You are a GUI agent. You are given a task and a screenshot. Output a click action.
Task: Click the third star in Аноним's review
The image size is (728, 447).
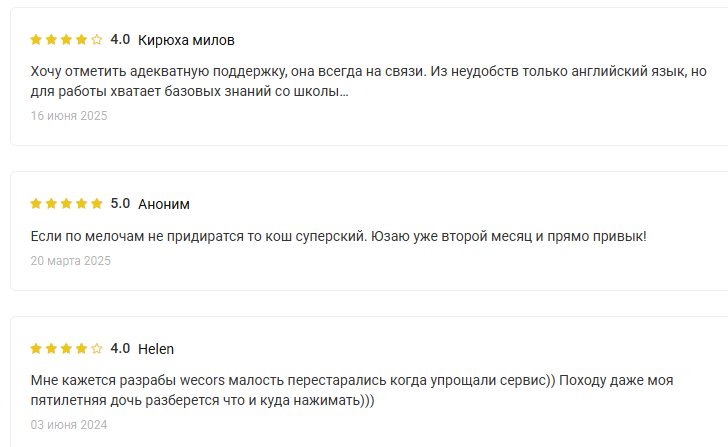(x=66, y=204)
